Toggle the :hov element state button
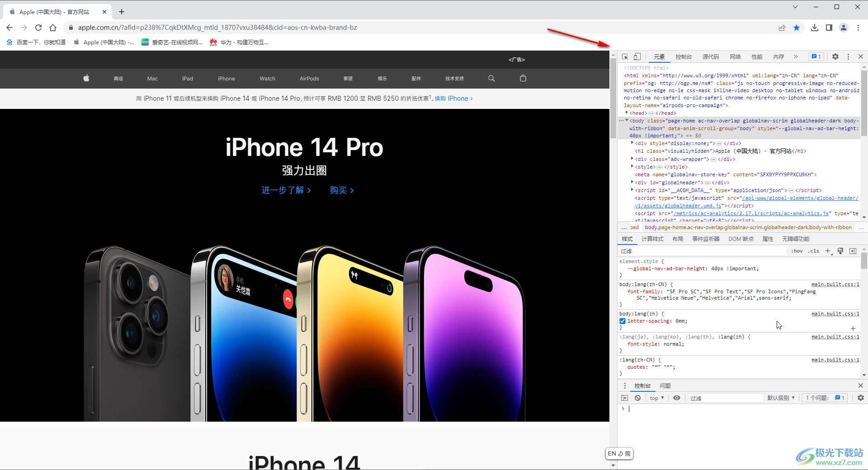The height and width of the screenshot is (470, 868). (797, 251)
